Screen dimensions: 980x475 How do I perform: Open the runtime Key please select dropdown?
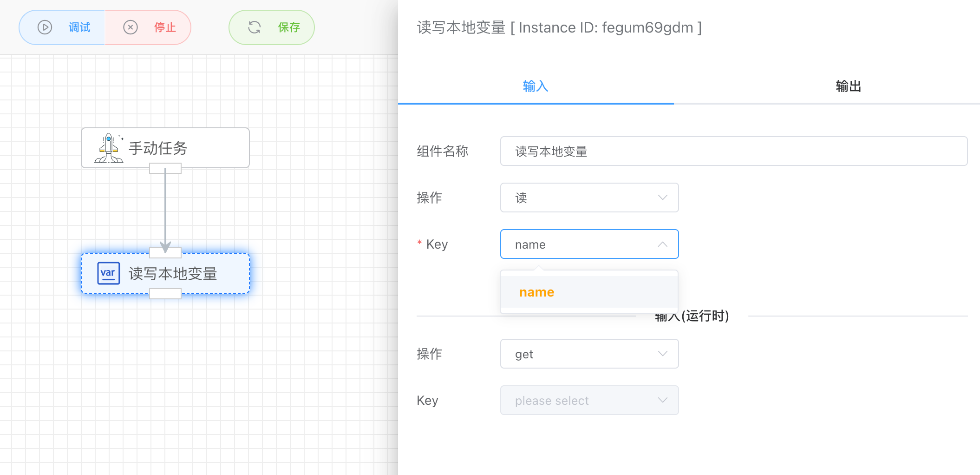pos(589,401)
